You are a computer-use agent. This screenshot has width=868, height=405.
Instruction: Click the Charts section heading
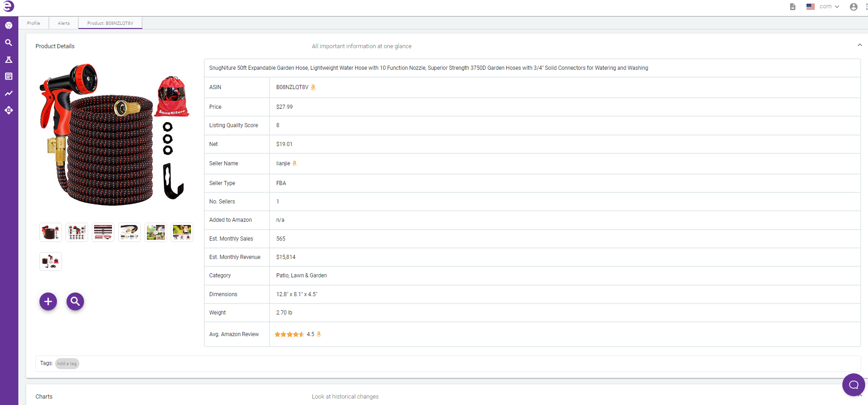(44, 397)
